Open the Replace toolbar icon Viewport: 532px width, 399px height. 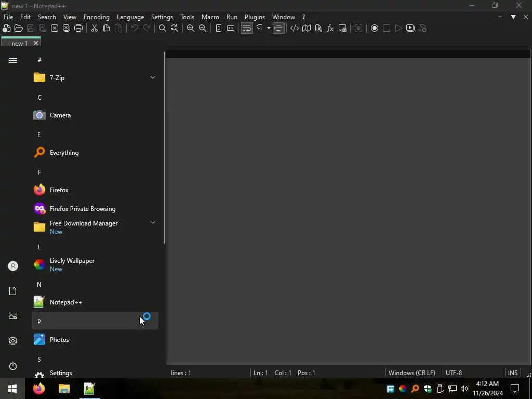[175, 29]
